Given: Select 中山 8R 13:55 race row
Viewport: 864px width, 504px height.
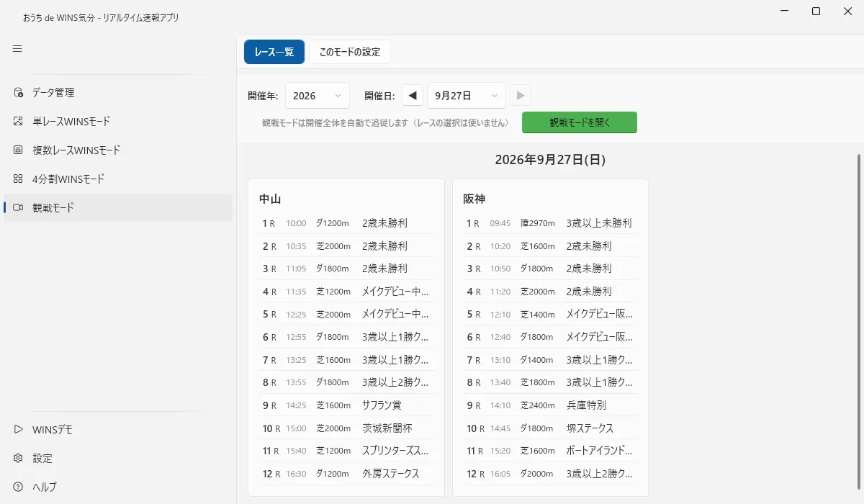Looking at the screenshot, I should (346, 382).
